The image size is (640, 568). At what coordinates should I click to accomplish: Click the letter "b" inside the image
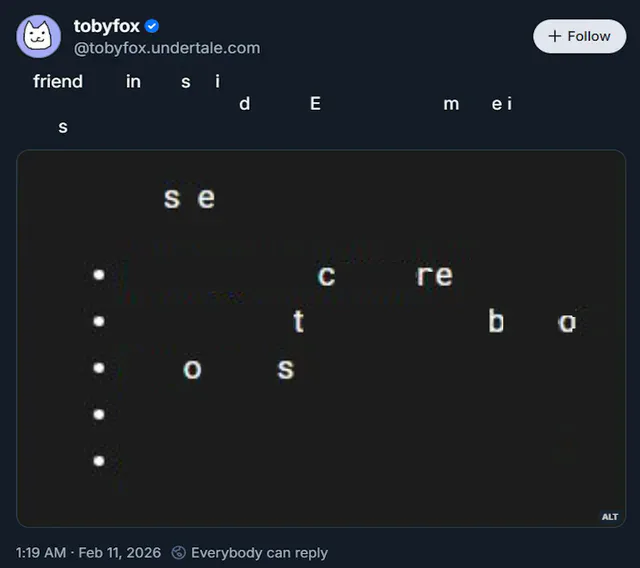click(x=496, y=321)
